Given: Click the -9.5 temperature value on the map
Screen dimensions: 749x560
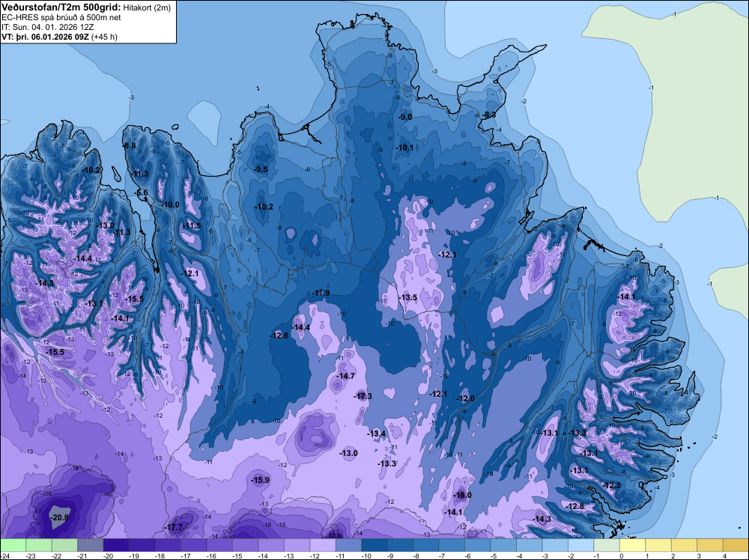Looking at the screenshot, I should point(261,169).
